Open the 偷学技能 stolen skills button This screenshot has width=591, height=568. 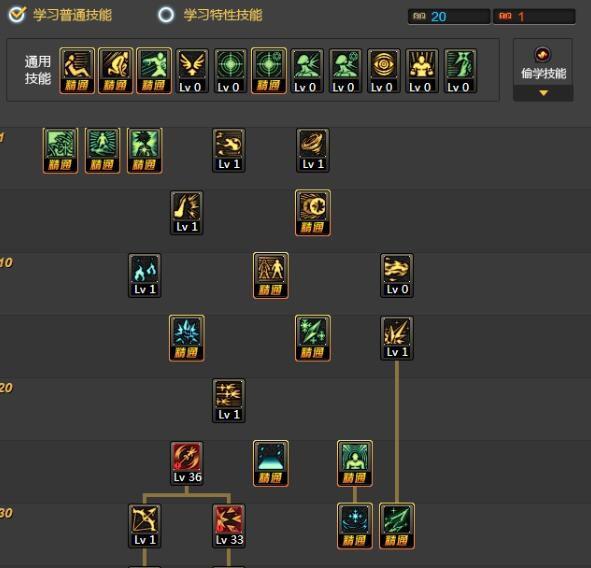pyautogui.click(x=543, y=63)
